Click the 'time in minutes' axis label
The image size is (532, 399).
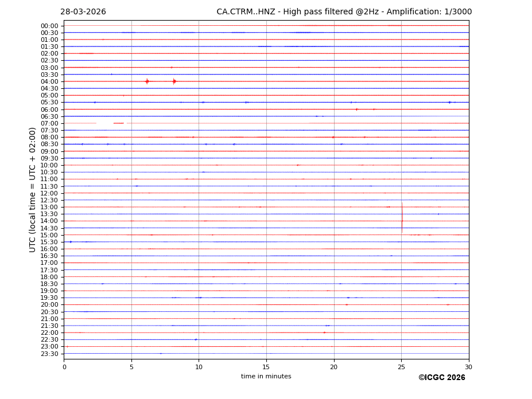click(266, 377)
